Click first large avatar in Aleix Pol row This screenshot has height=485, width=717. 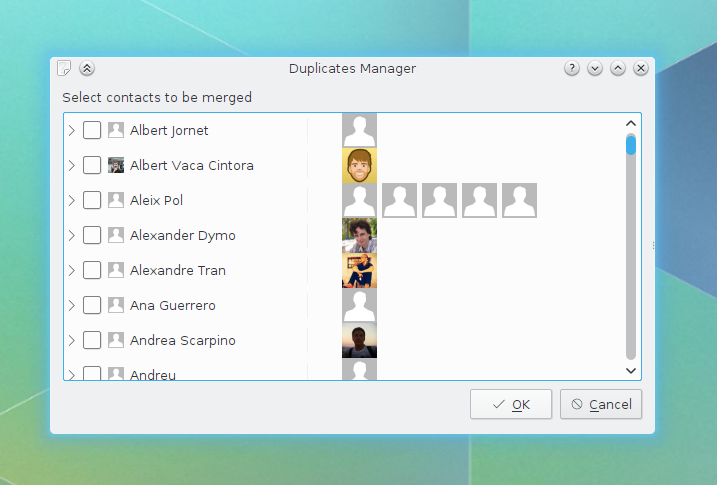coord(359,200)
